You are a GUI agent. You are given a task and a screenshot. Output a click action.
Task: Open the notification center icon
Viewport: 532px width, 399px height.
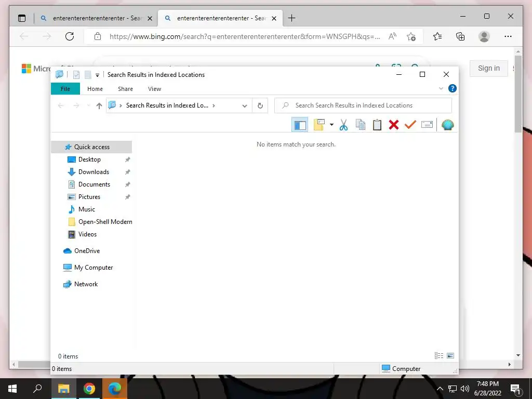coord(515,389)
